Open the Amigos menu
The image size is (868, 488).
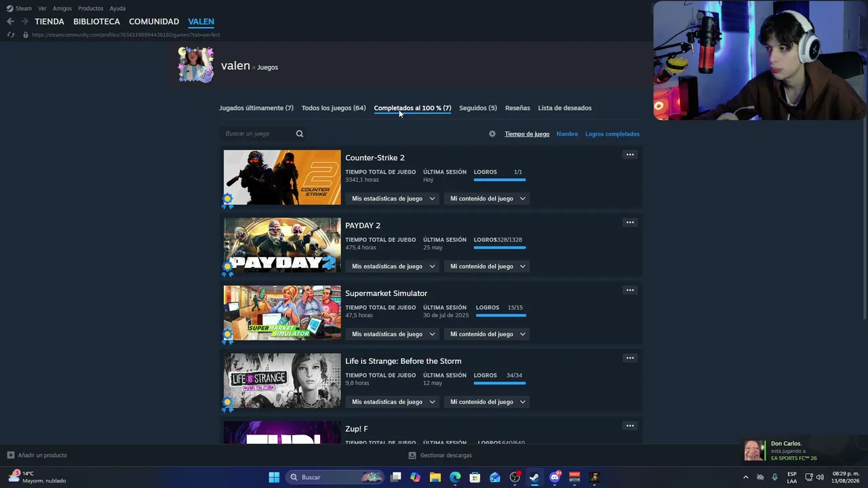click(x=62, y=8)
